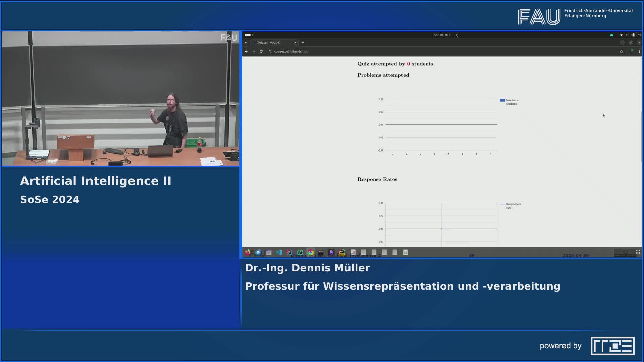Click the cloud sync status icon
The height and width of the screenshot is (362, 644).
click(611, 35)
